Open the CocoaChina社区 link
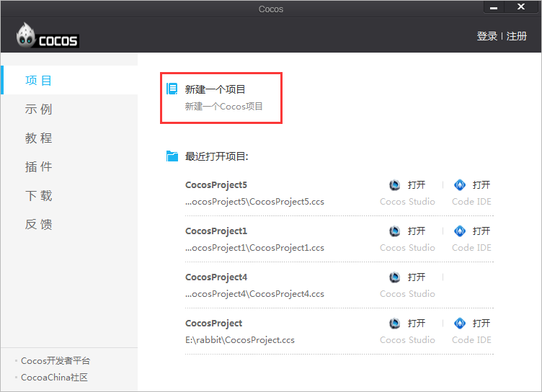Screen dimensions: 542x392 [x=54, y=378]
